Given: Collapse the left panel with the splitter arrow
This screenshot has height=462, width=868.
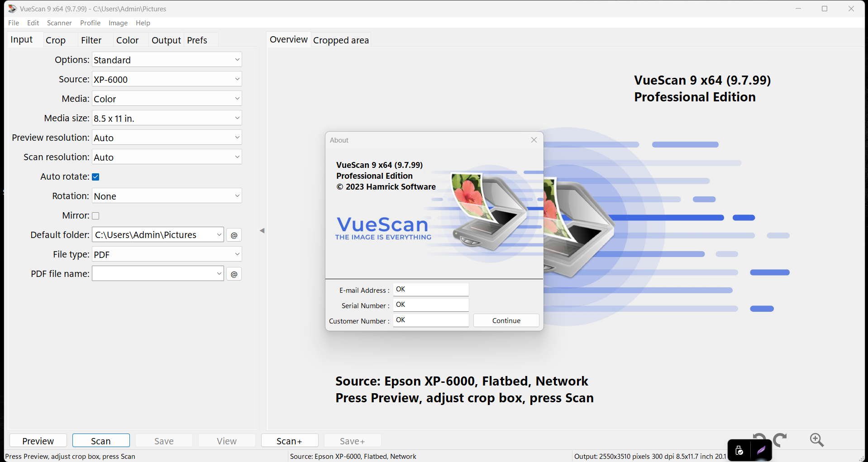Looking at the screenshot, I should [x=262, y=231].
